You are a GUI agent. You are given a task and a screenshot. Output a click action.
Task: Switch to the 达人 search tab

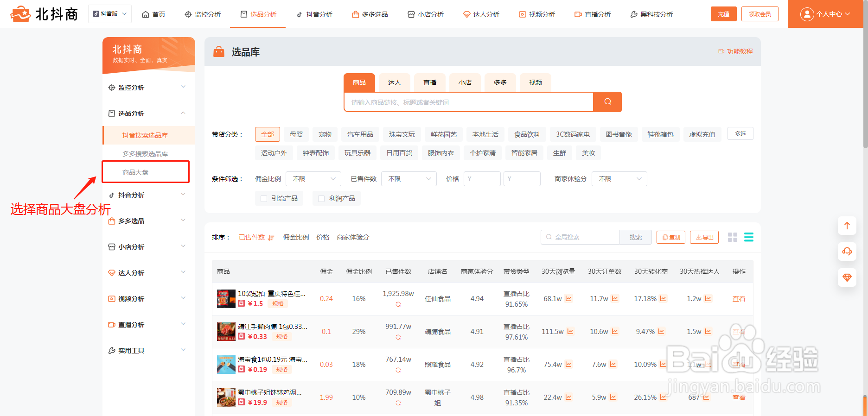point(395,82)
